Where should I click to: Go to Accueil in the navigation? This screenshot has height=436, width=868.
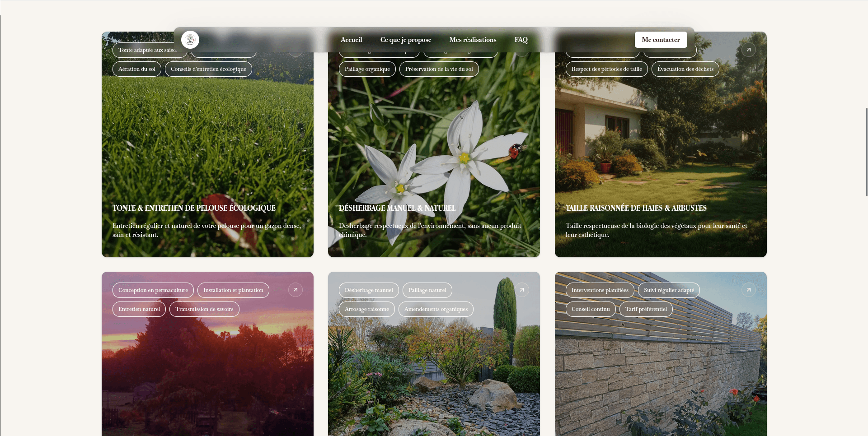click(x=351, y=40)
